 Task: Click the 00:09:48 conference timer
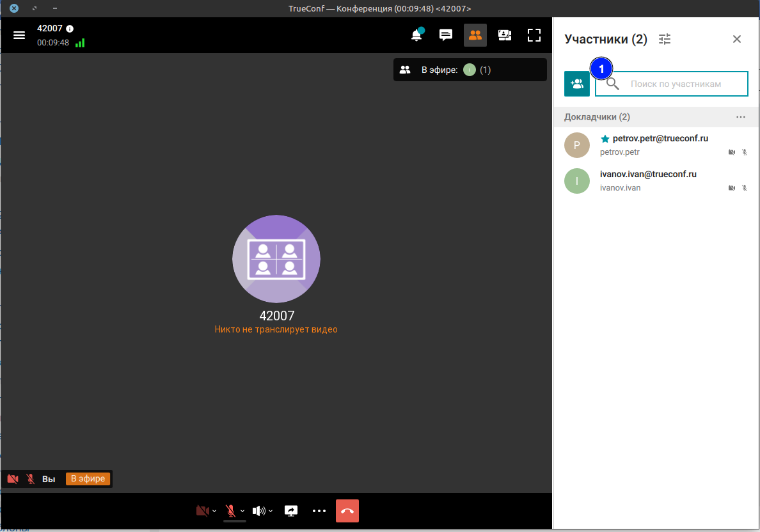(x=53, y=43)
